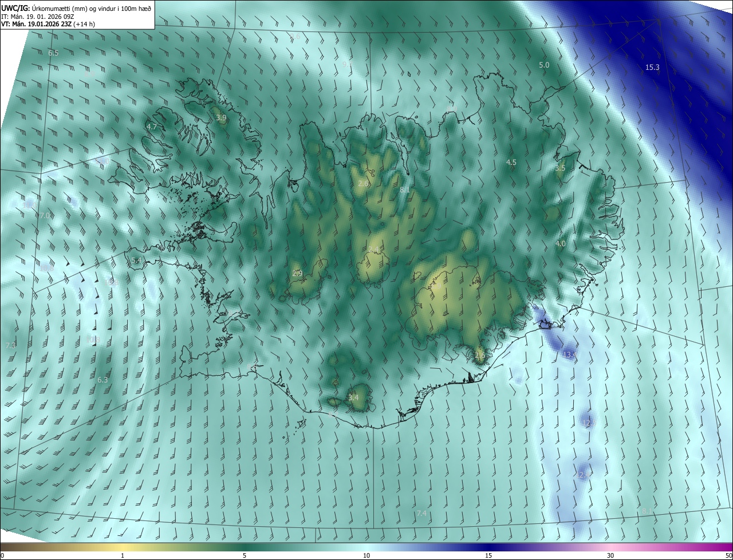Click the 5.0 value label
The width and height of the screenshot is (733, 560).
click(x=544, y=65)
